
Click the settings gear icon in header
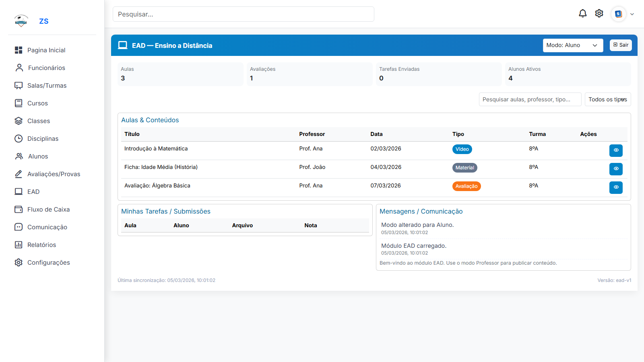point(599,14)
